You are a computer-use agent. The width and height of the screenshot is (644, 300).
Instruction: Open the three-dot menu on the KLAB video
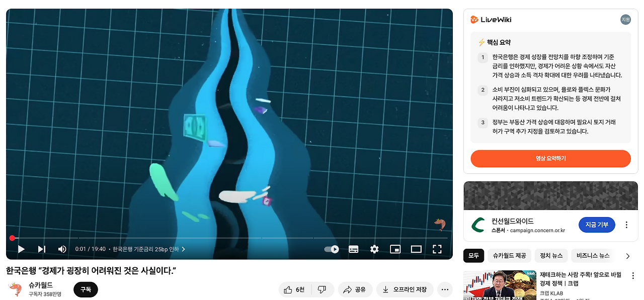pos(632,275)
